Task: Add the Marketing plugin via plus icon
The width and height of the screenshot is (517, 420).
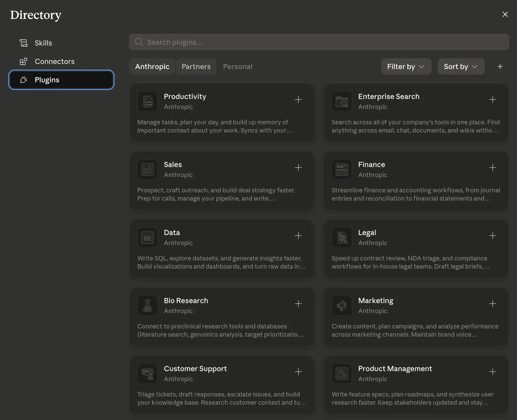Action: [492, 304]
